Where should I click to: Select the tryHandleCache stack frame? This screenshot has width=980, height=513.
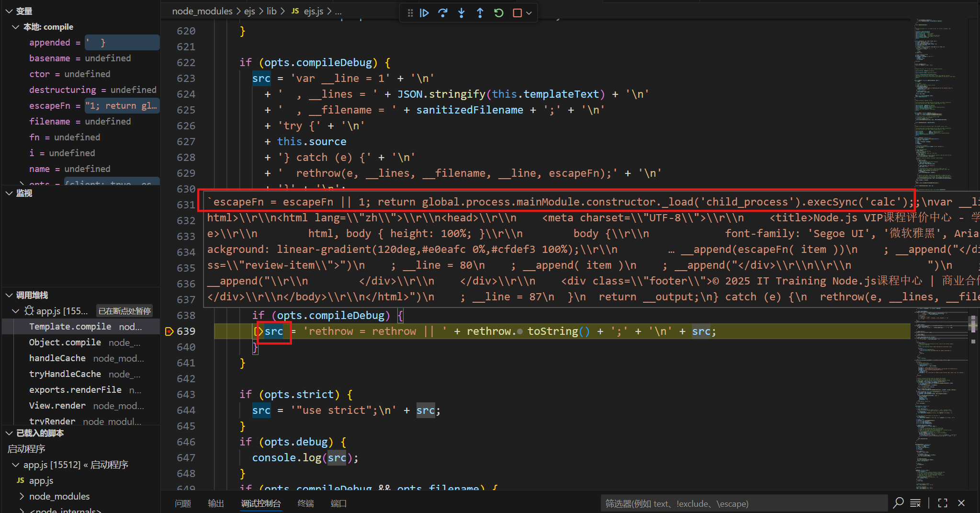tap(81, 374)
